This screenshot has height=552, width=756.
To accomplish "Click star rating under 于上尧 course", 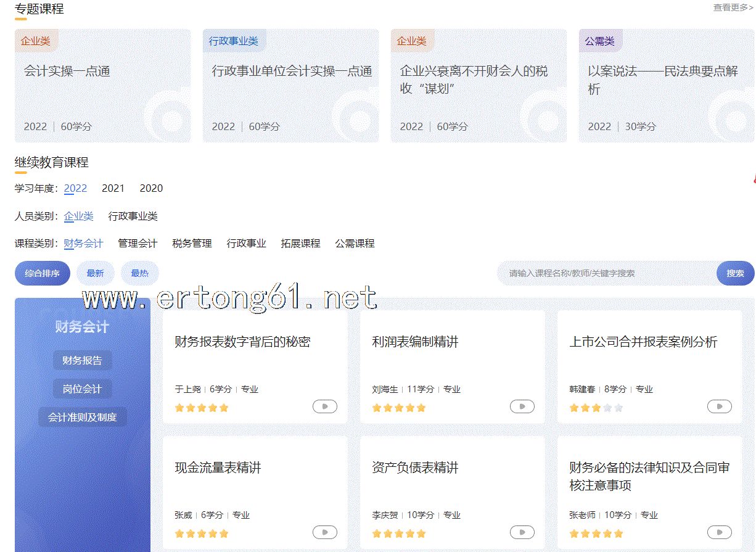I will (x=201, y=408).
